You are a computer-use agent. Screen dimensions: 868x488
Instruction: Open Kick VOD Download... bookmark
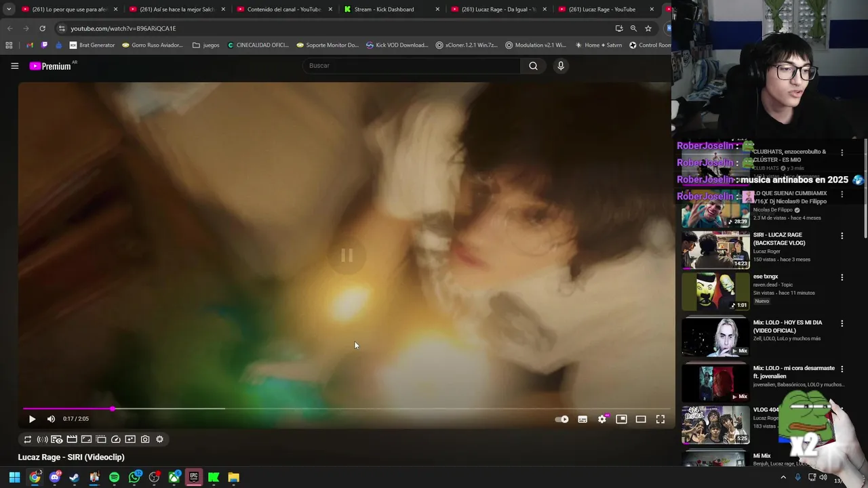(397, 45)
